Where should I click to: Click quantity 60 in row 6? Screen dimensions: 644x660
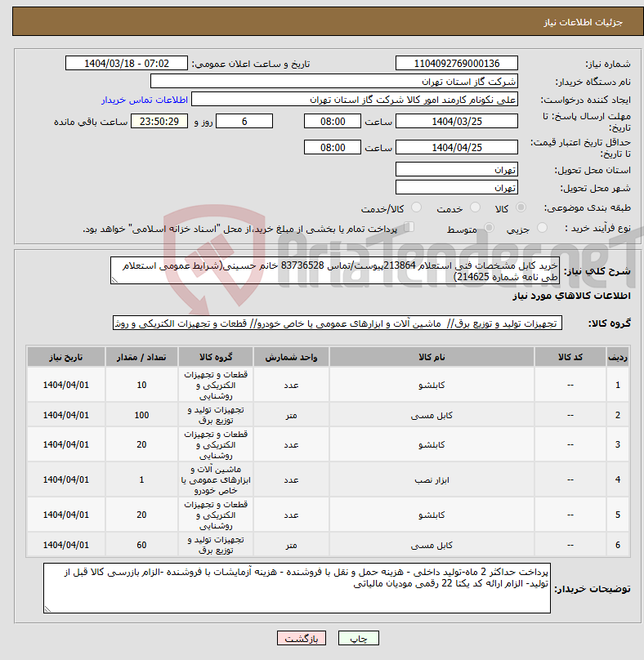(x=141, y=545)
